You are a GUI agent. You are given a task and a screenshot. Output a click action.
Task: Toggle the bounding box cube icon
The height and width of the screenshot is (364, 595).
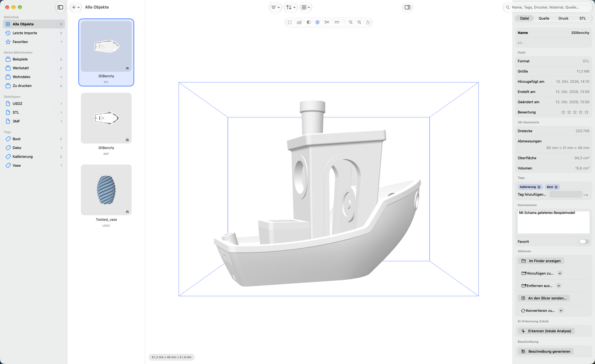coord(317,22)
